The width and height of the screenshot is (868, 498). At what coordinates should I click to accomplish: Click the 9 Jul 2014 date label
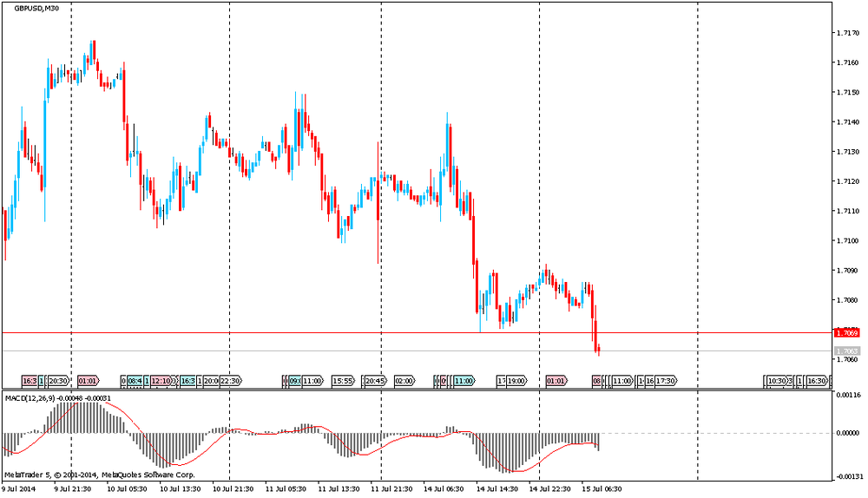(x=19, y=489)
